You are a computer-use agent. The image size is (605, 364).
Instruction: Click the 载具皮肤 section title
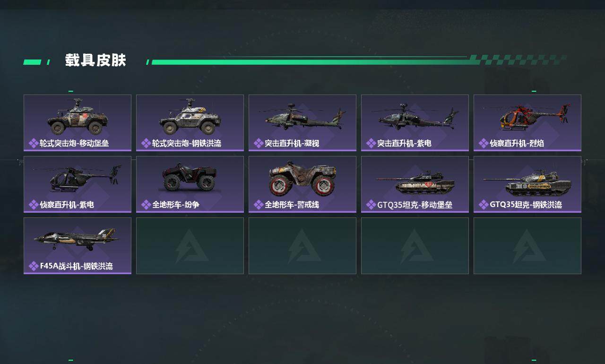point(96,61)
